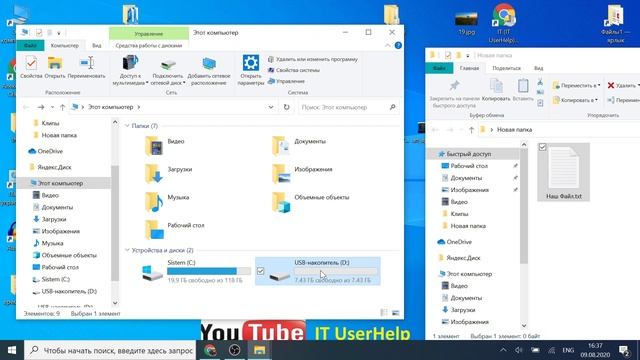Click the refresh icon in address bar

pyautogui.click(x=287, y=107)
